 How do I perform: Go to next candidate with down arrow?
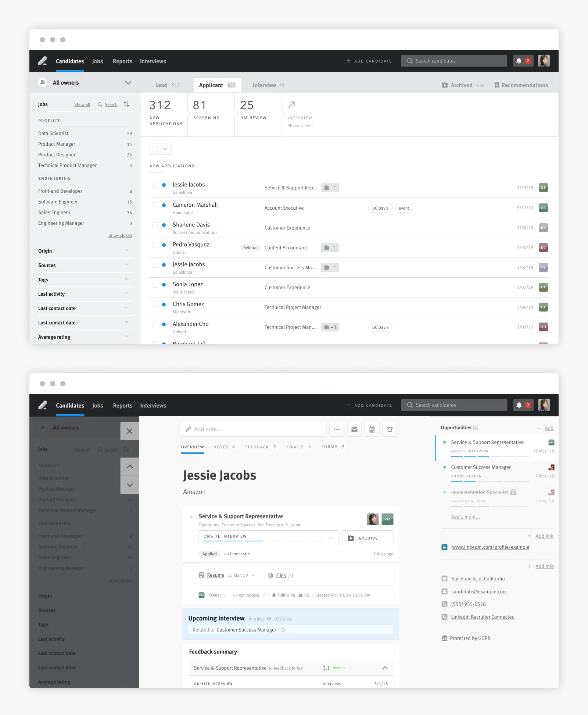point(130,485)
